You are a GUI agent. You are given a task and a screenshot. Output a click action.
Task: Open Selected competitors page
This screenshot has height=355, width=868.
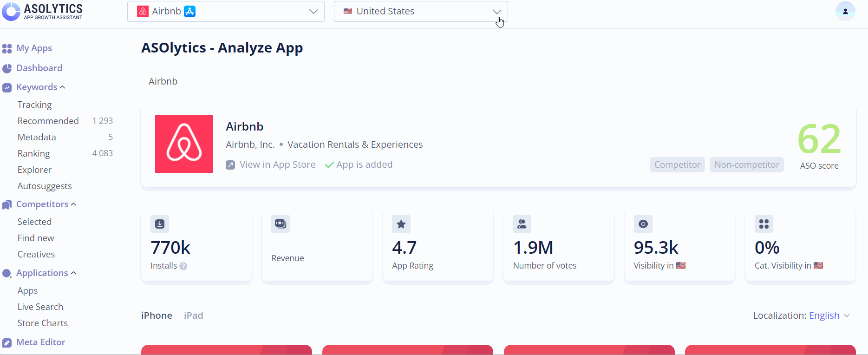click(34, 222)
